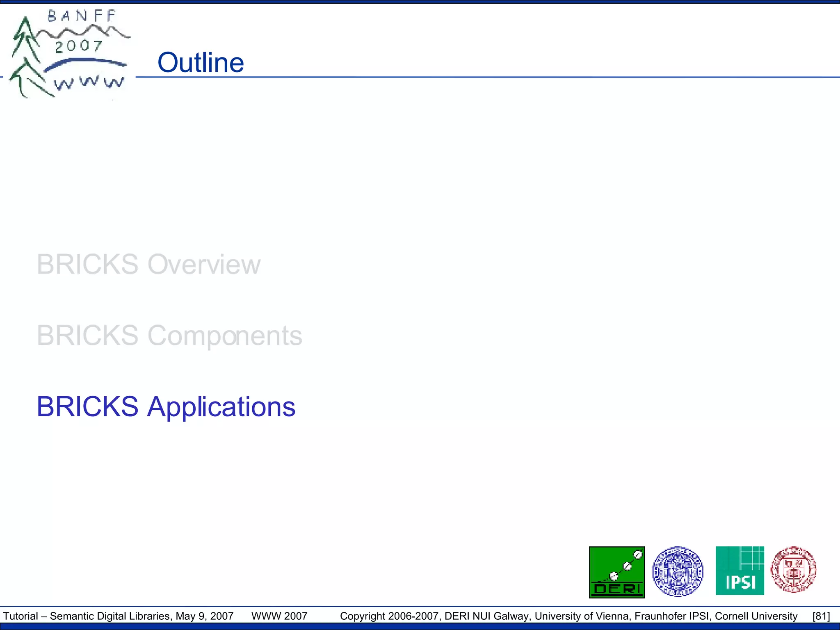The height and width of the screenshot is (630, 840).
Task: Select the Outline slide title
Action: click(201, 63)
